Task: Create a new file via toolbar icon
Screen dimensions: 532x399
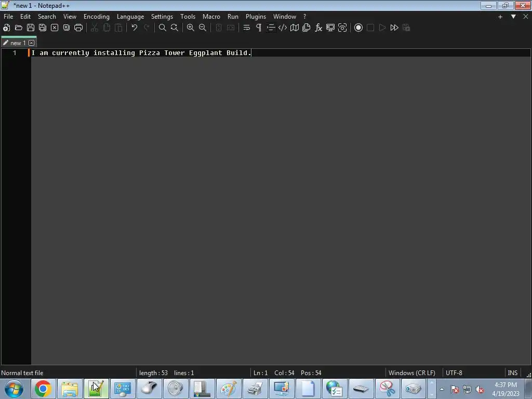Action: 6,28
